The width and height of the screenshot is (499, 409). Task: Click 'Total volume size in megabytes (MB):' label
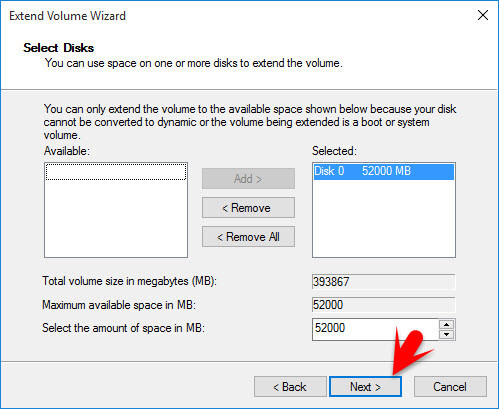pyautogui.click(x=129, y=281)
